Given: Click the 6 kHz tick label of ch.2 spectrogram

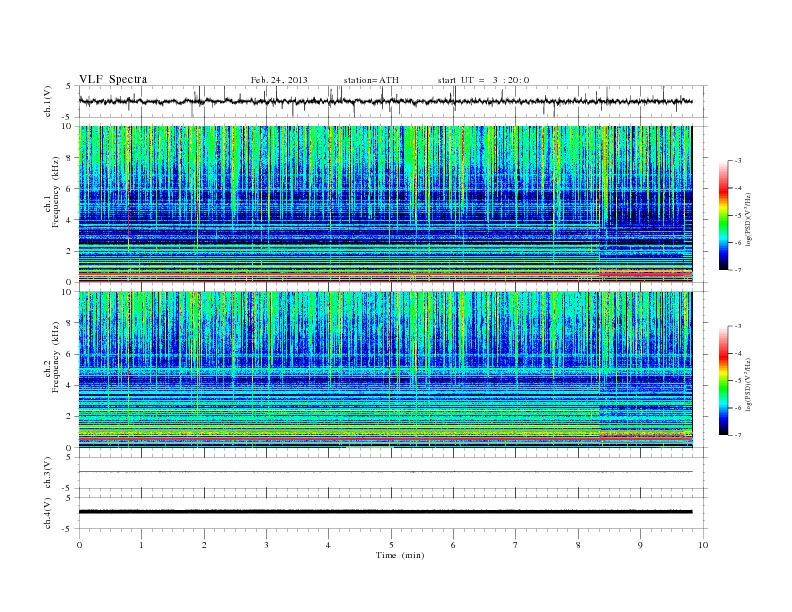Looking at the screenshot, I should point(70,354).
